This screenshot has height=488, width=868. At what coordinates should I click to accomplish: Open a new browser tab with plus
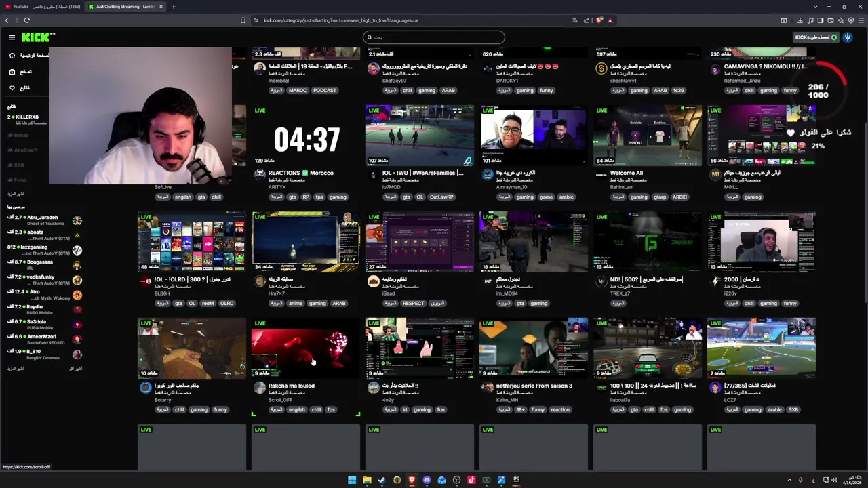[x=173, y=7]
